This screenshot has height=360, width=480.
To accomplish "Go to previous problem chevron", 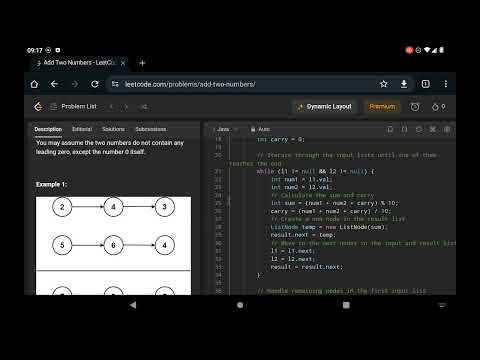I will (x=112, y=107).
